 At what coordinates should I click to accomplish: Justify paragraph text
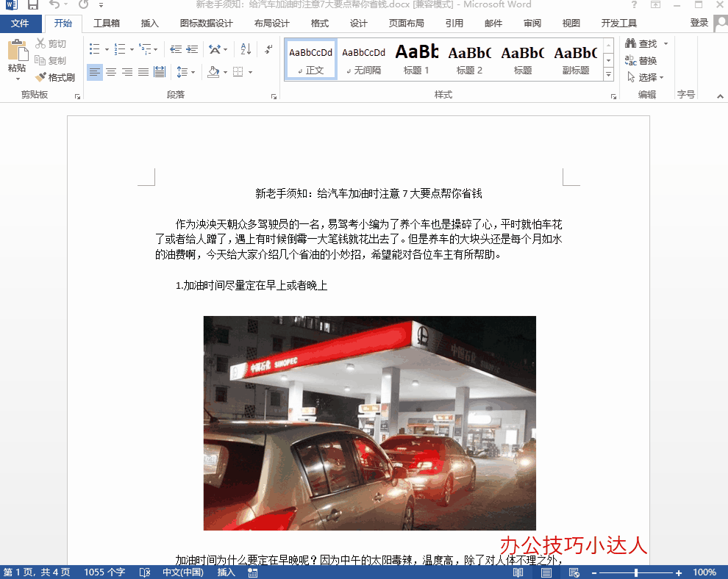[143, 72]
